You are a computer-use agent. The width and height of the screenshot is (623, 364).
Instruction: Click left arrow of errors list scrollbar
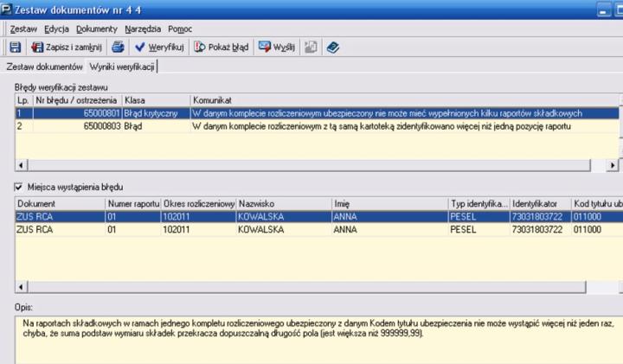click(21, 163)
